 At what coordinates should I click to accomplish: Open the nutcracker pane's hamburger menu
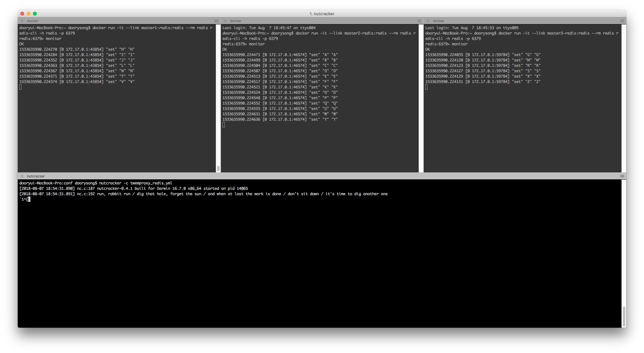[x=622, y=176]
